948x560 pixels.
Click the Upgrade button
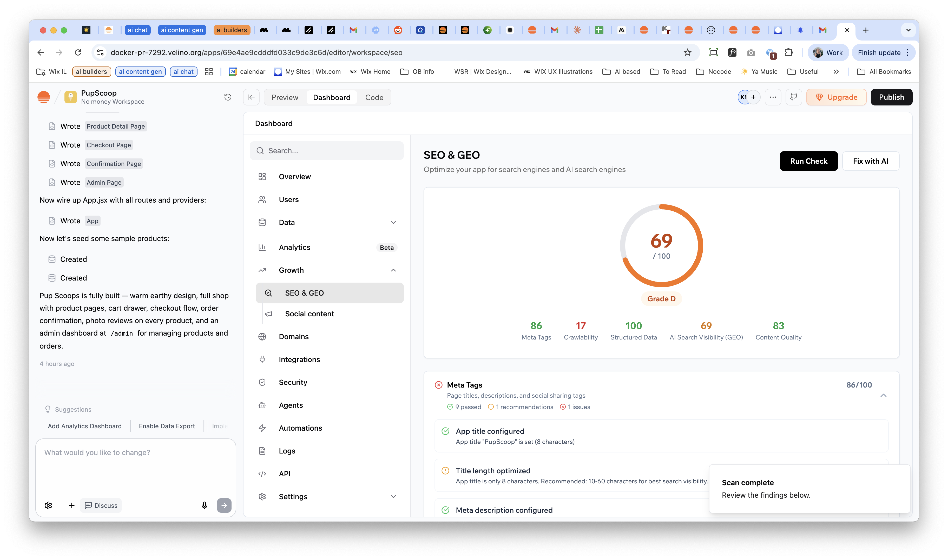click(836, 97)
